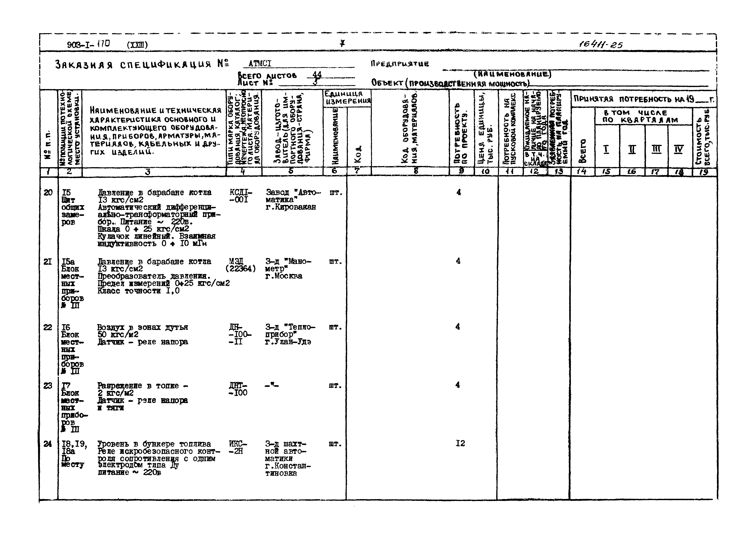Screen dimensions: 756x537
Task: Click the Всего листов value 44
Action: coord(317,75)
